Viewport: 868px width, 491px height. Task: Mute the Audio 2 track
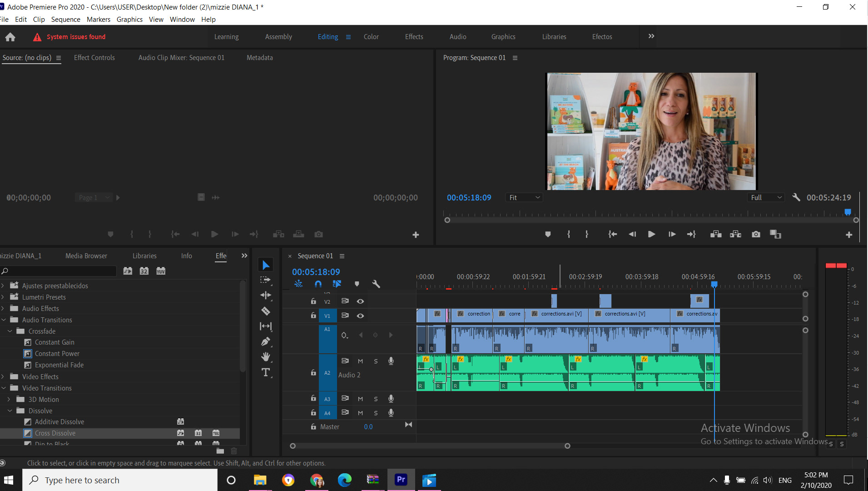pos(360,361)
